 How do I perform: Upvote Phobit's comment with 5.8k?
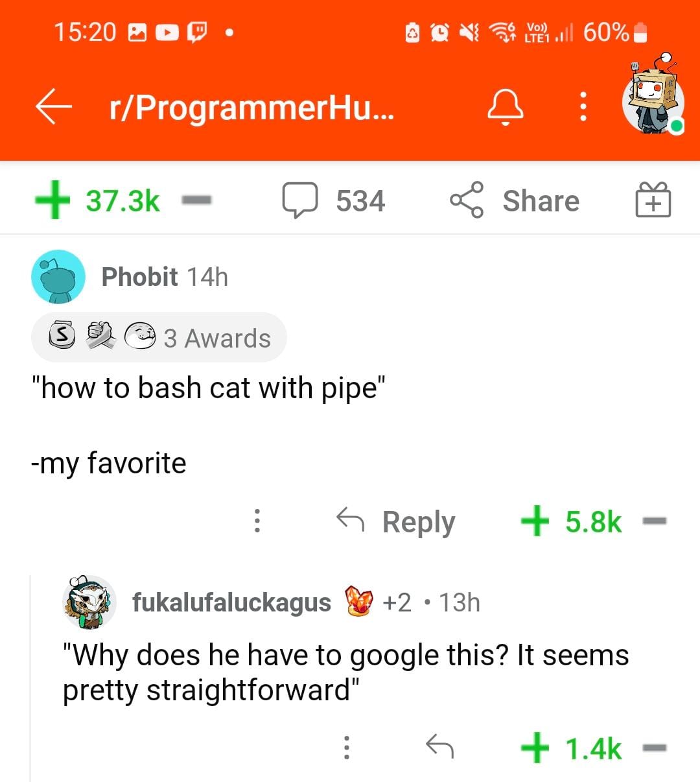click(x=535, y=521)
